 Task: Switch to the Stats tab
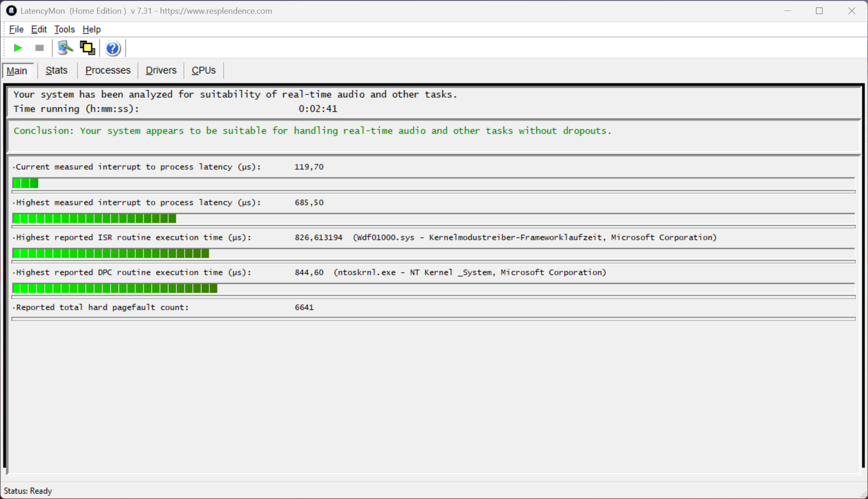[x=57, y=70]
